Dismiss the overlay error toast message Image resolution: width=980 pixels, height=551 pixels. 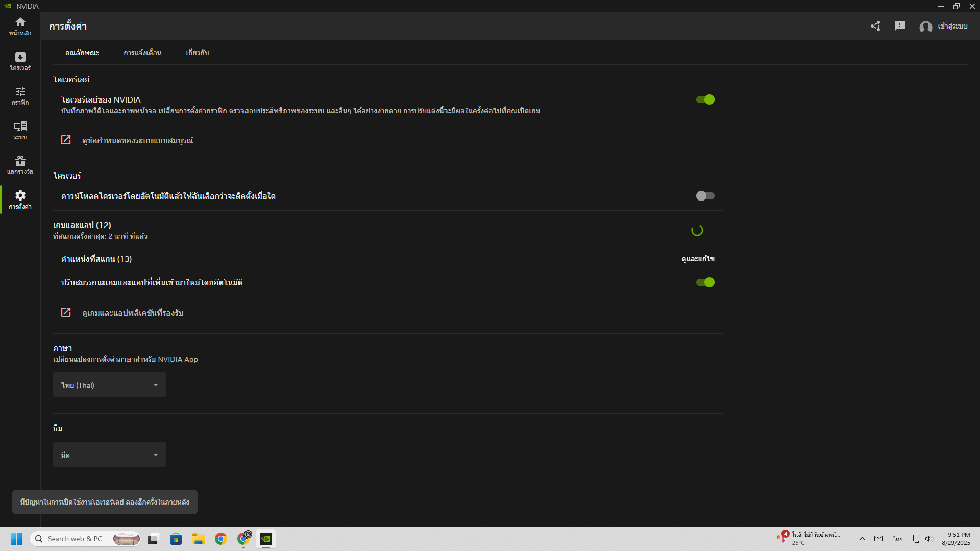pos(105,502)
